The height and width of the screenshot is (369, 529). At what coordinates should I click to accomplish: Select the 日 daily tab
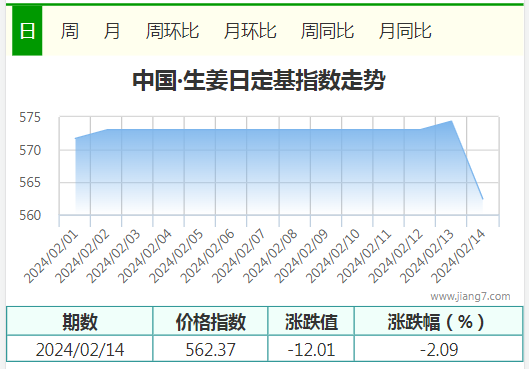27,31
